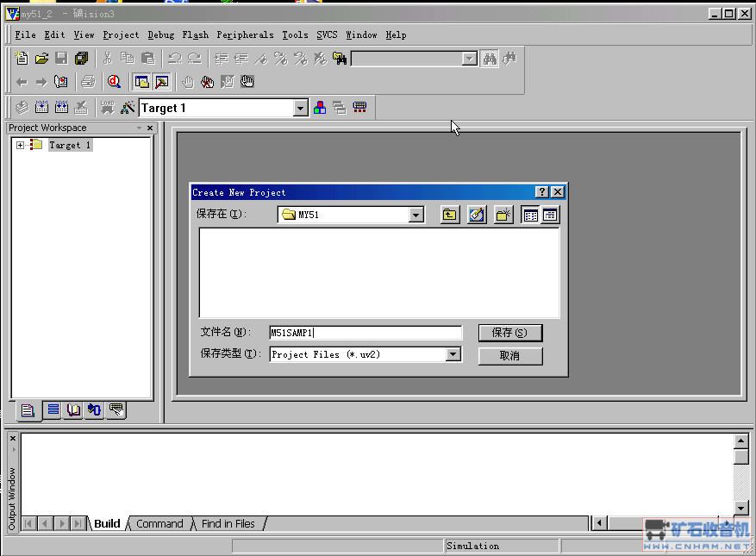Expand the Target 1 tree node
This screenshot has height=556, width=756.
pos(20,145)
